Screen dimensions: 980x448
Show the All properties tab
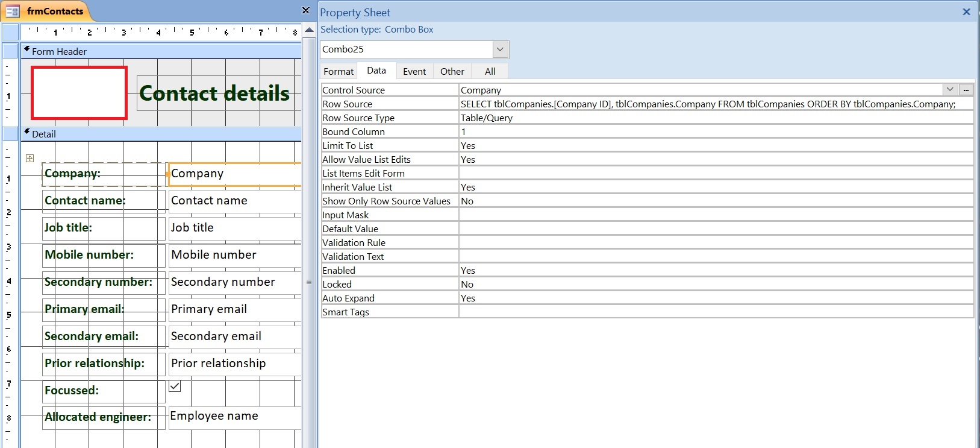pyautogui.click(x=490, y=71)
